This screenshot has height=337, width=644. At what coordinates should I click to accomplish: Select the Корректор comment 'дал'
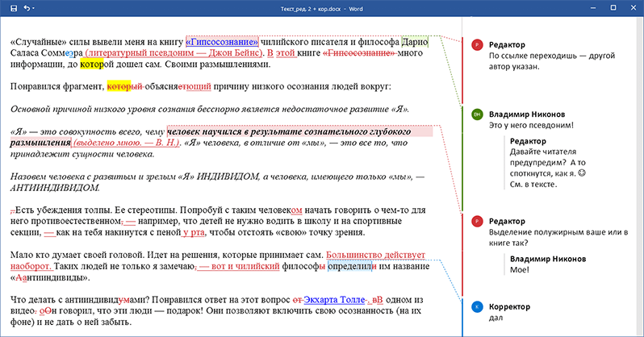pyautogui.click(x=496, y=318)
